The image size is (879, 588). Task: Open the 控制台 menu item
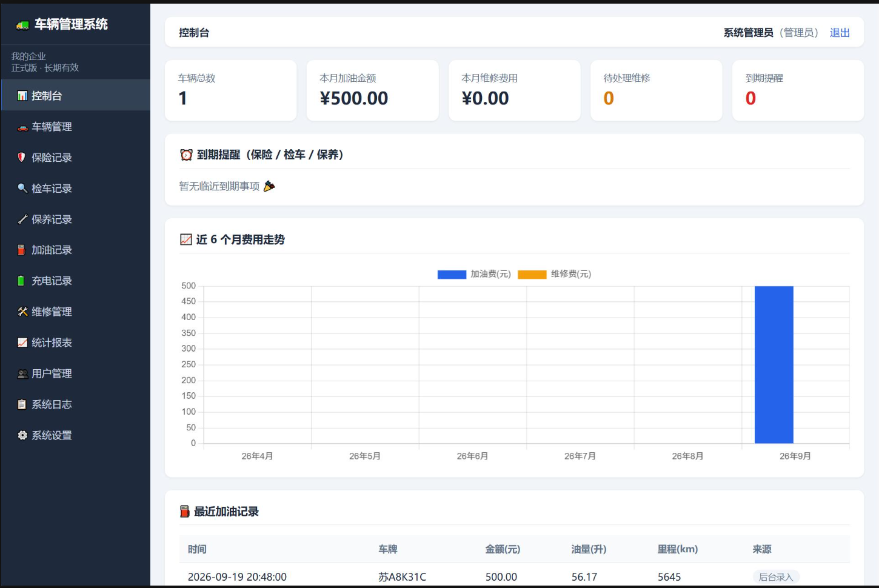coord(76,95)
